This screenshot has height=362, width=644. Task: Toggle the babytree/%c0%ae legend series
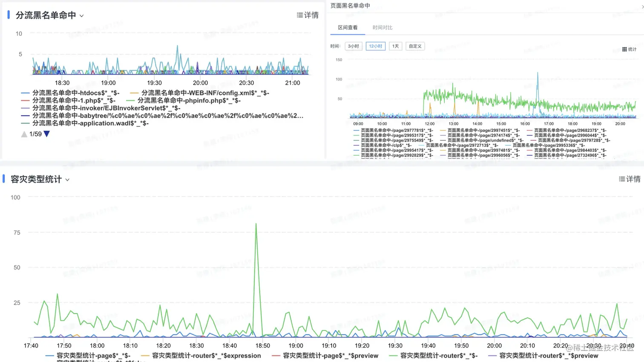click(x=162, y=116)
